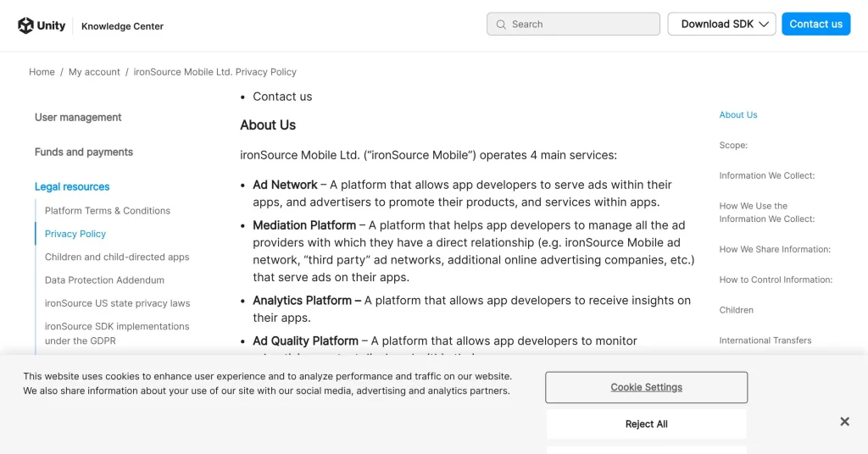
Task: Expand Funds and payments section
Action: coord(84,152)
